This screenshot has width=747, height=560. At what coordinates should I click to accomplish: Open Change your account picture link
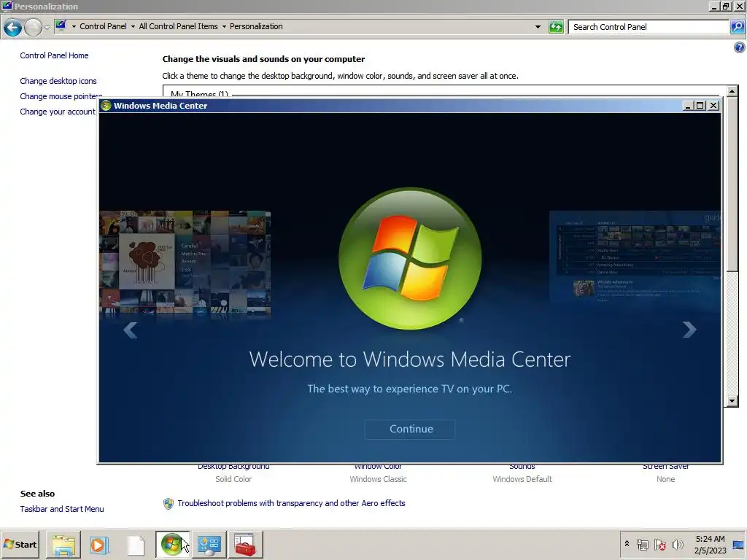click(58, 112)
